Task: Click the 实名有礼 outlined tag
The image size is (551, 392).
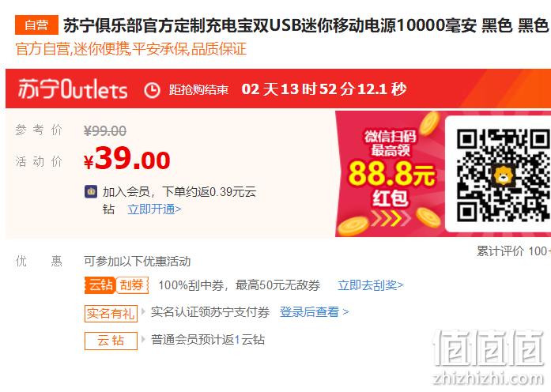Action: [111, 313]
